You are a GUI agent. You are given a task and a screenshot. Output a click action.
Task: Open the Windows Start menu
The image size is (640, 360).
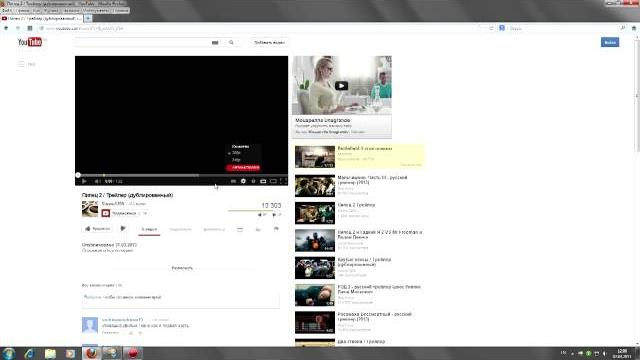(x=9, y=353)
